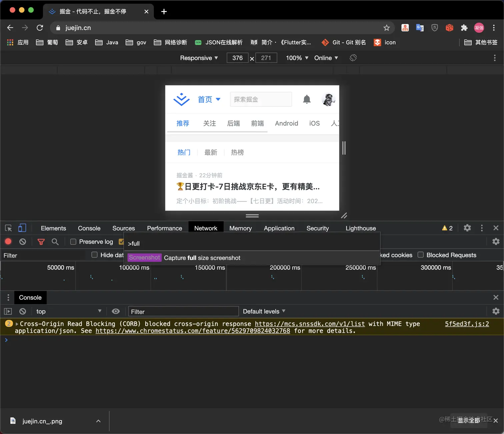Open the Application tab
The height and width of the screenshot is (434, 504).
[279, 228]
